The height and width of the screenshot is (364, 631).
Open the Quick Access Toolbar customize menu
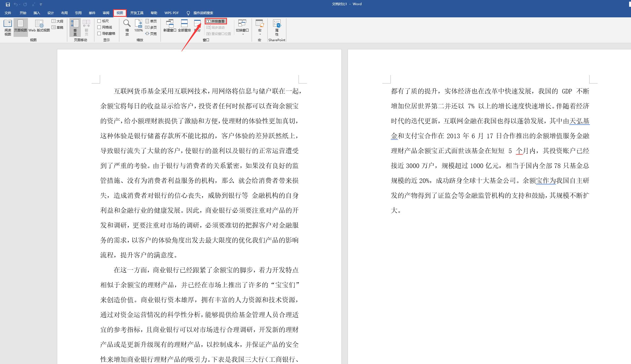[x=41, y=4]
